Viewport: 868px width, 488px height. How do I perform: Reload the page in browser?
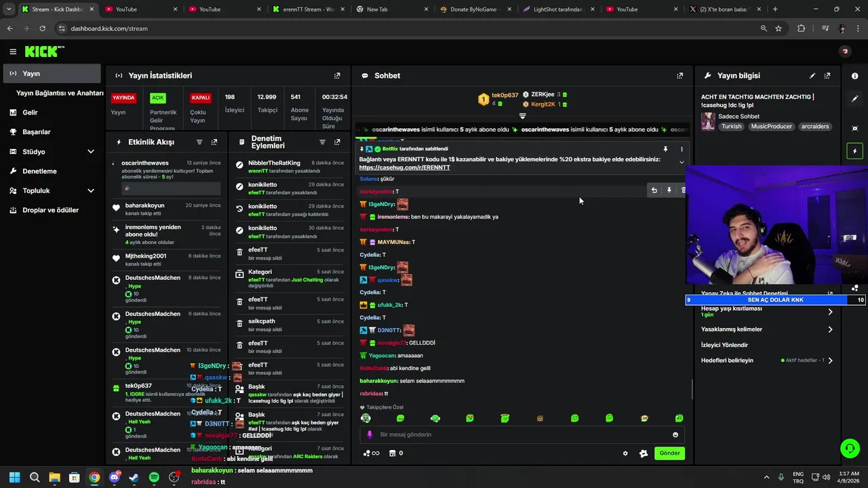[x=43, y=28]
